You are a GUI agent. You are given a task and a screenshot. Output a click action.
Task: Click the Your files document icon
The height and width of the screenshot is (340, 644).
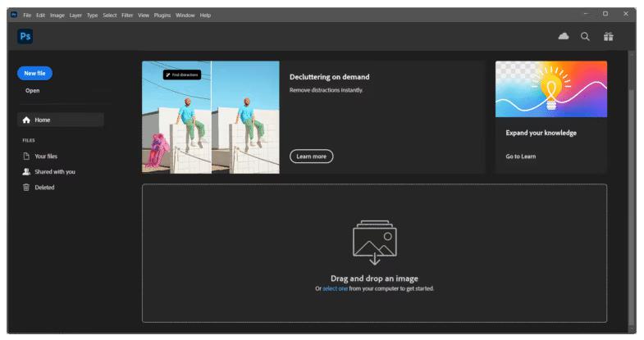[26, 156]
